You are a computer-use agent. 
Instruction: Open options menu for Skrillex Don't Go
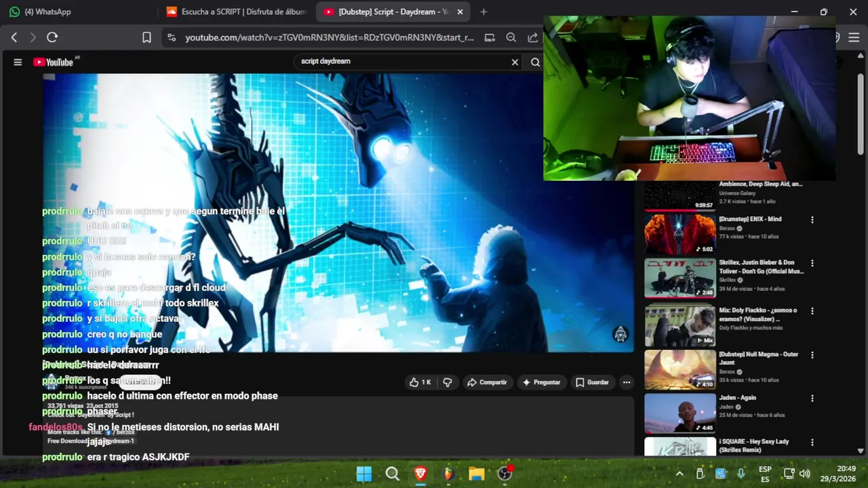pyautogui.click(x=812, y=263)
